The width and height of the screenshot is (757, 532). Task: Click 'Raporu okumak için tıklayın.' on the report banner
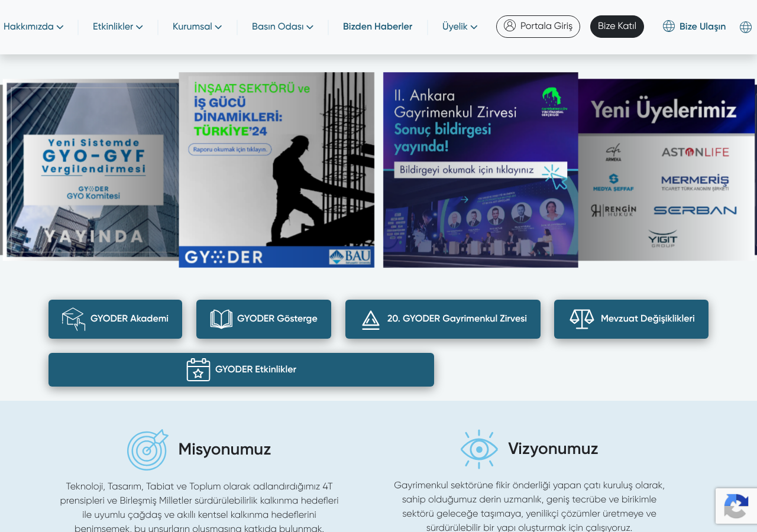point(230,150)
